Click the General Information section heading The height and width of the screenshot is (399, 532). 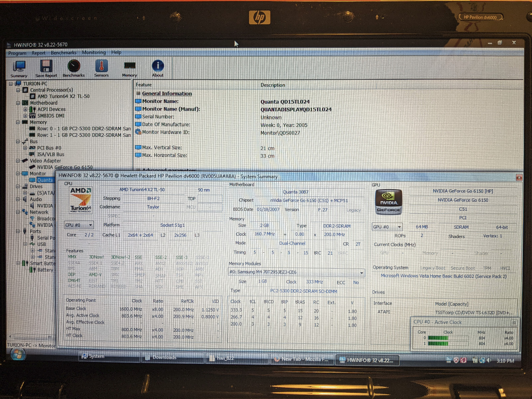tap(167, 94)
